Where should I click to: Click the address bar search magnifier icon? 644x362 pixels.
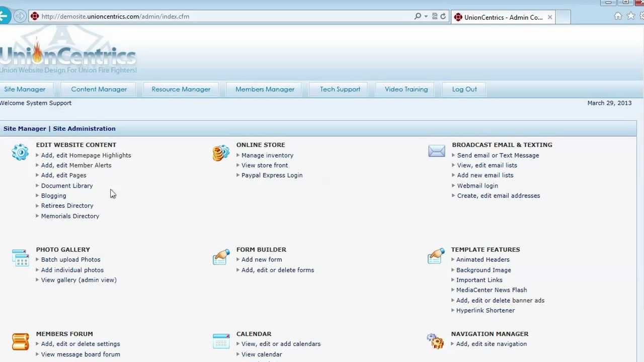(x=418, y=16)
